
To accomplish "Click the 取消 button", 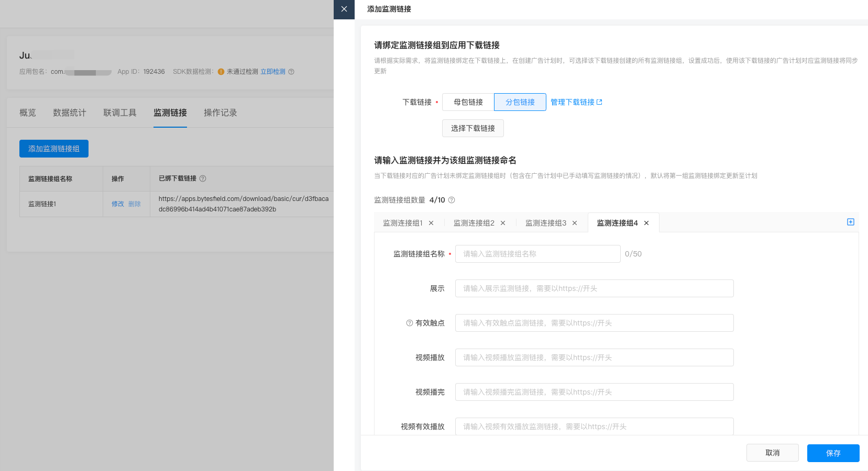I will point(773,453).
